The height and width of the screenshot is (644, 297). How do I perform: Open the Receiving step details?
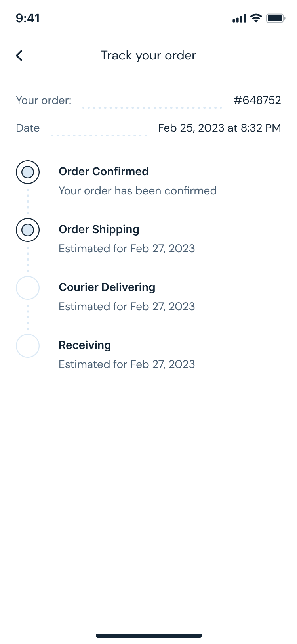(x=85, y=345)
